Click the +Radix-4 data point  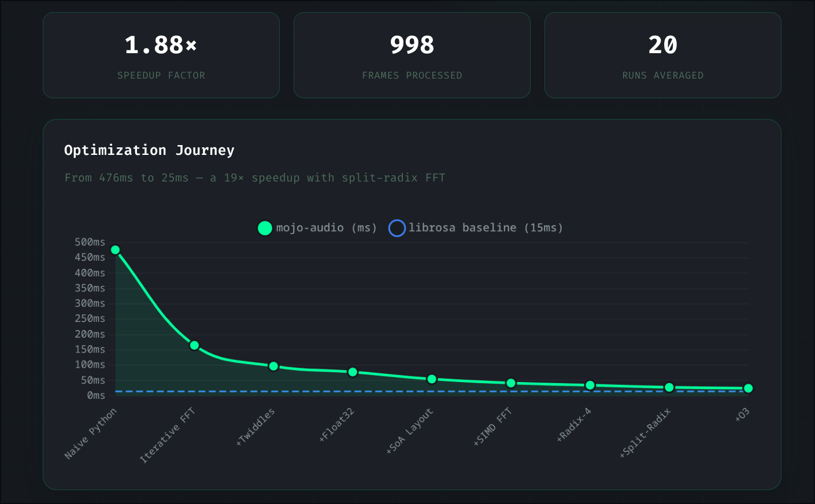point(590,386)
